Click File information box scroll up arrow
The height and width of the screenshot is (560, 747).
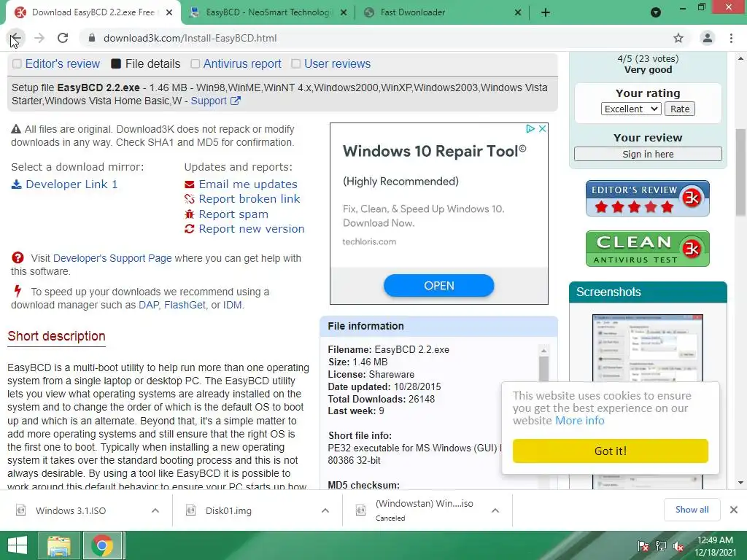tap(543, 351)
